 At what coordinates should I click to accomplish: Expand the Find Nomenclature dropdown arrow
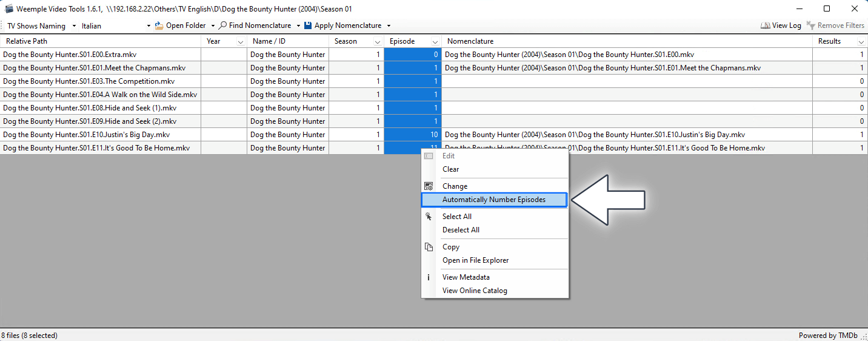tap(298, 25)
